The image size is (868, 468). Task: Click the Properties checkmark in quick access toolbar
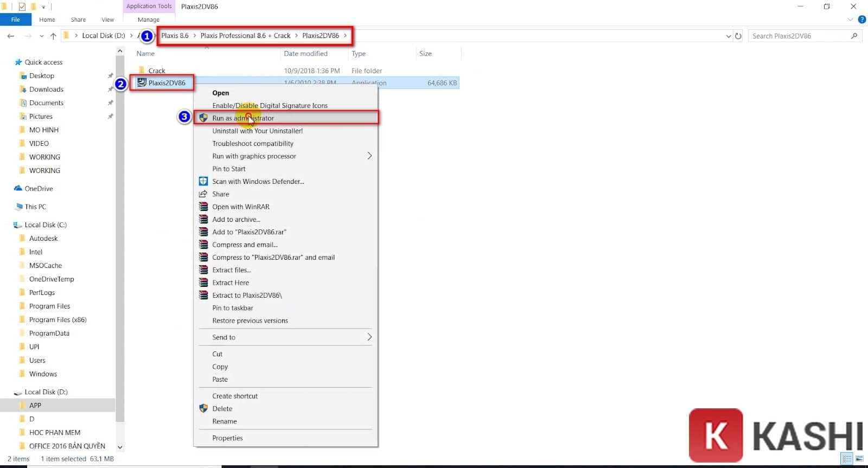click(22, 7)
